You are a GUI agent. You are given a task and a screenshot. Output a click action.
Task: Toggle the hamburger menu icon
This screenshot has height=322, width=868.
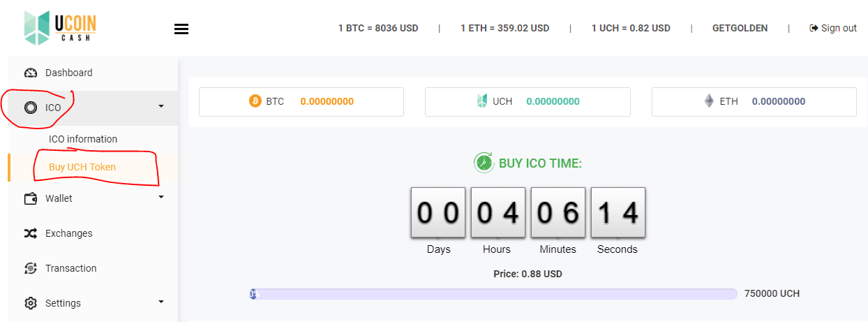181,29
